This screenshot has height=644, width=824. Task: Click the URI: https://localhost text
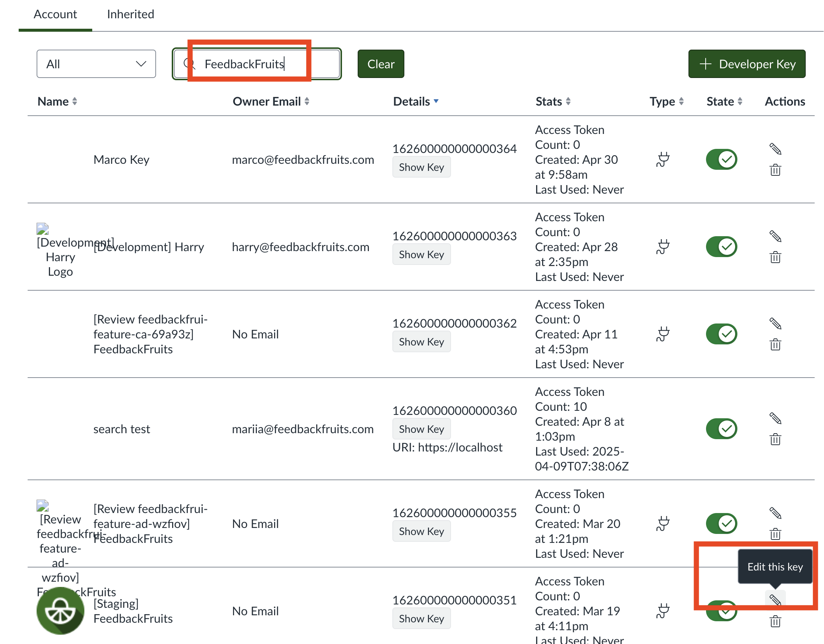point(447,448)
